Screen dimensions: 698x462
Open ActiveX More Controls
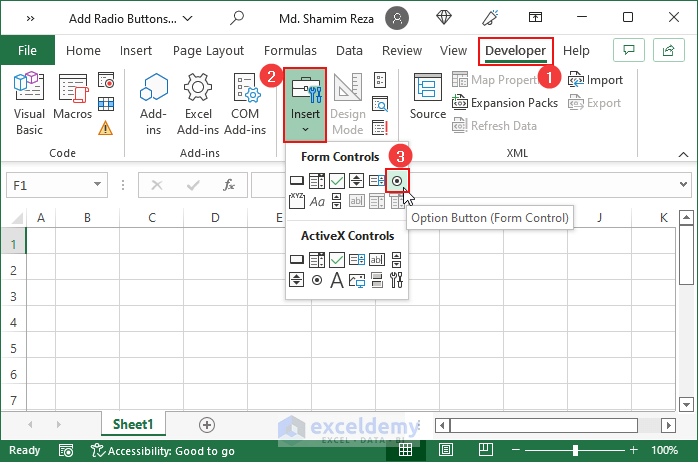tap(396, 280)
